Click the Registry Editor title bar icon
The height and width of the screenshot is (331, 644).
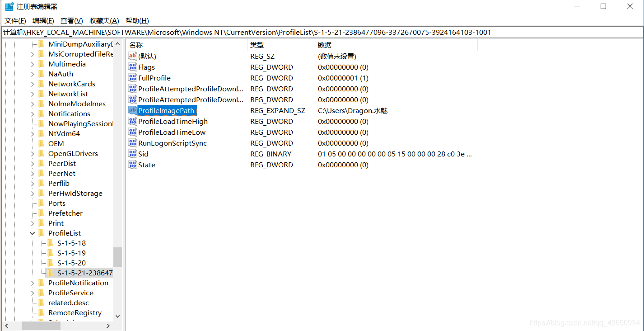coord(9,7)
